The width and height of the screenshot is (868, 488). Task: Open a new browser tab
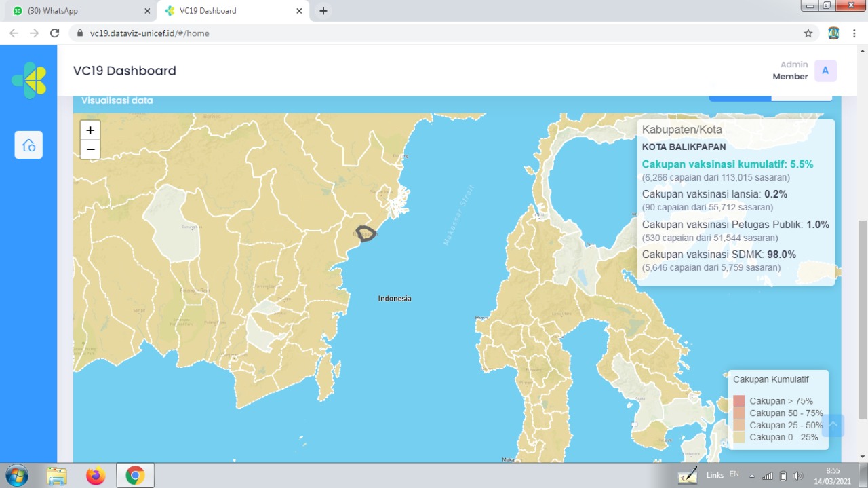pos(323,11)
